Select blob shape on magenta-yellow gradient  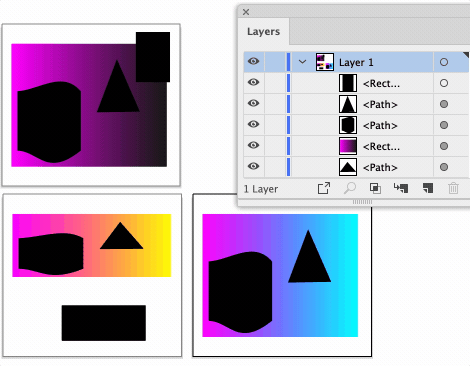pyautogui.click(x=51, y=254)
